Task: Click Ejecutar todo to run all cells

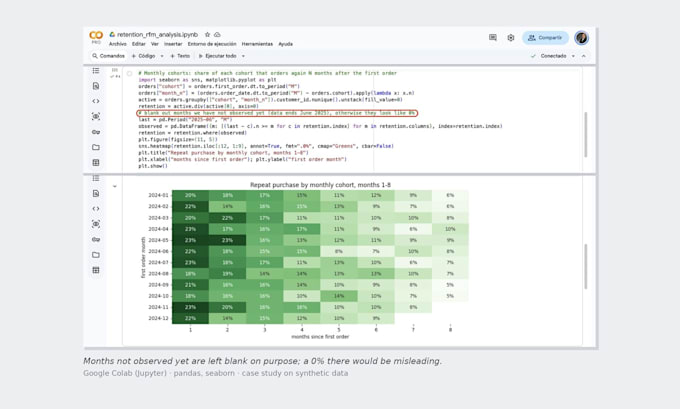Action: [217, 56]
